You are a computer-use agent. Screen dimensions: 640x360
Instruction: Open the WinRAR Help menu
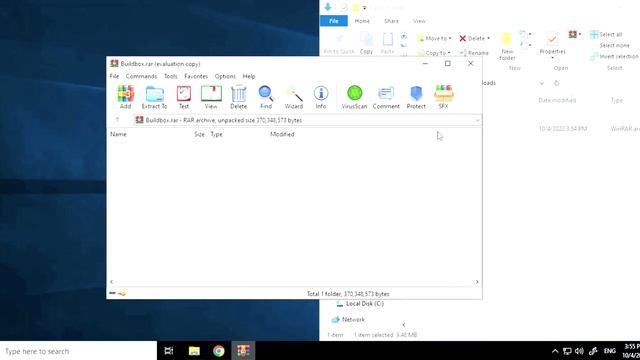click(x=249, y=76)
